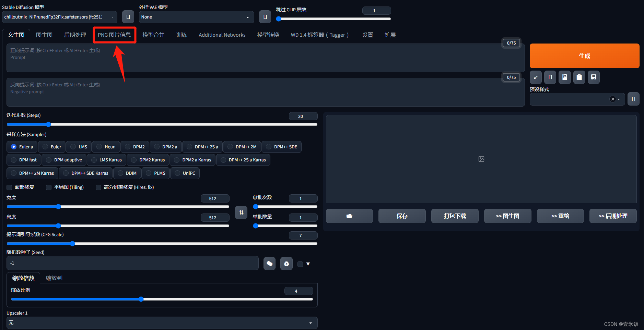Select LMS sampler option
This screenshot has height=330, width=644.
[x=79, y=147]
